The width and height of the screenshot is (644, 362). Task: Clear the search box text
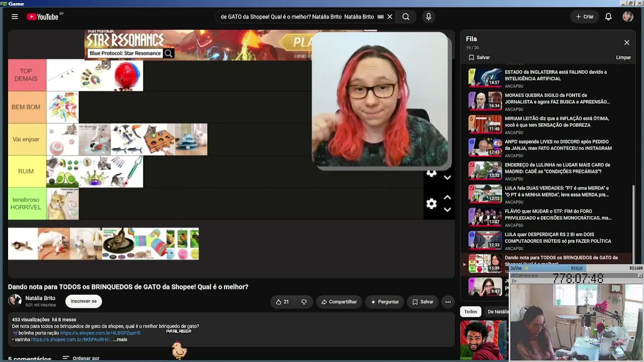coord(389,17)
